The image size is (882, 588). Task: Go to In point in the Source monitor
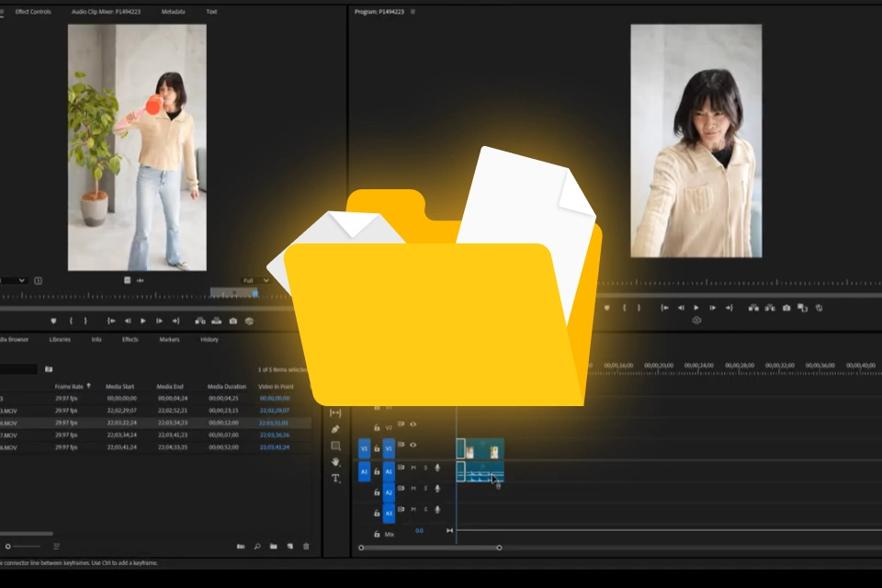pos(111,321)
